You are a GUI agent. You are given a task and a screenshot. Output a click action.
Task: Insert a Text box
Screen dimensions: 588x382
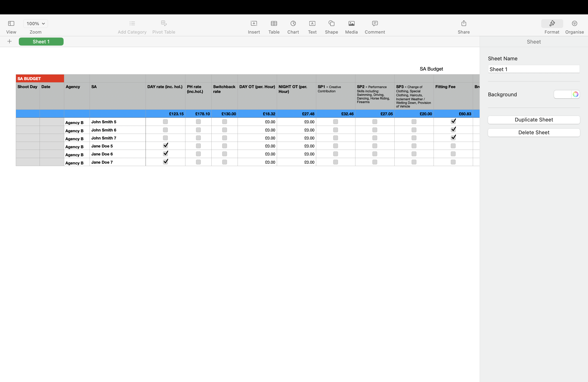312,24
